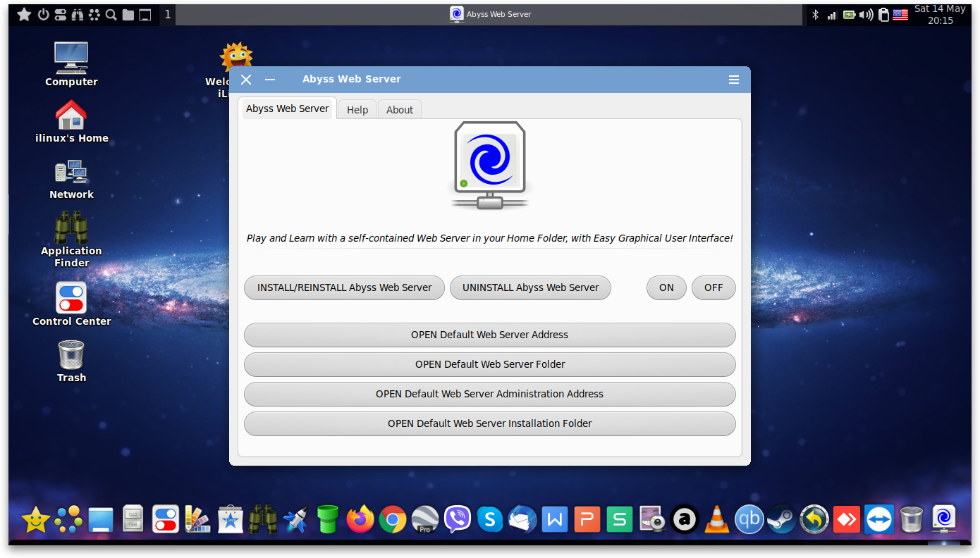Click the show desktop icon in top panel

[x=145, y=14]
